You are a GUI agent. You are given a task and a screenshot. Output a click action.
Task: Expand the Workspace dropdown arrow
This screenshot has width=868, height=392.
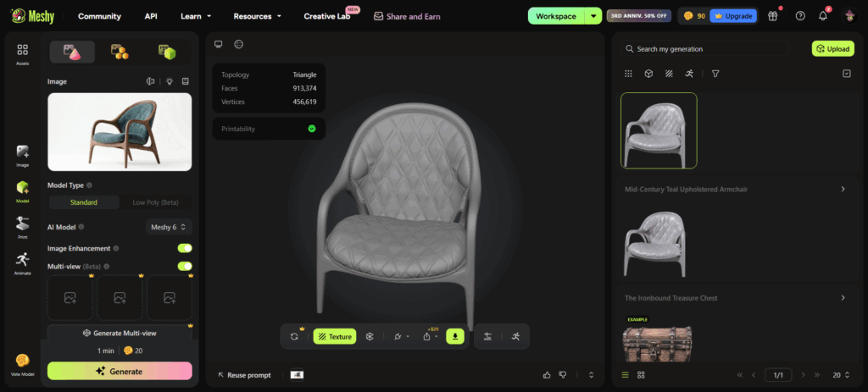point(593,16)
